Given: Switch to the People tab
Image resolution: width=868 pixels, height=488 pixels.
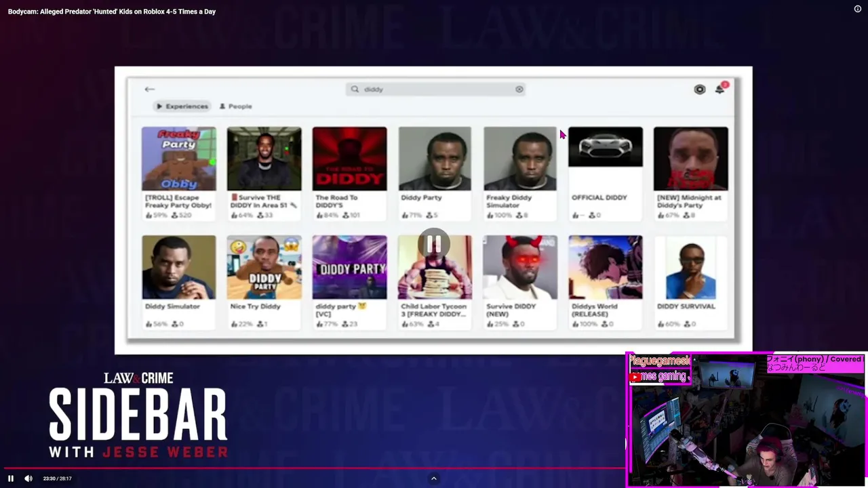Looking at the screenshot, I should click(x=235, y=106).
